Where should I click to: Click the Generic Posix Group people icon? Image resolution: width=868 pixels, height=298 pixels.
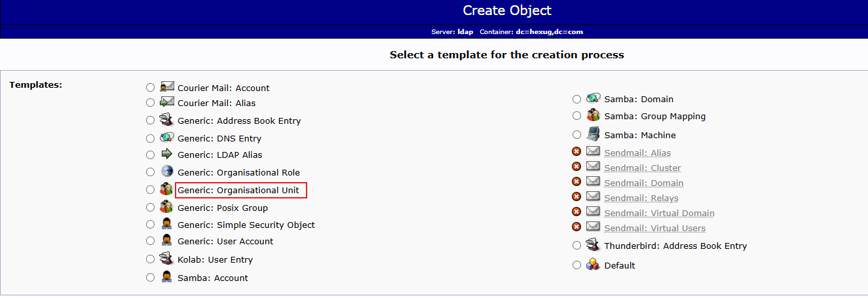click(x=167, y=207)
